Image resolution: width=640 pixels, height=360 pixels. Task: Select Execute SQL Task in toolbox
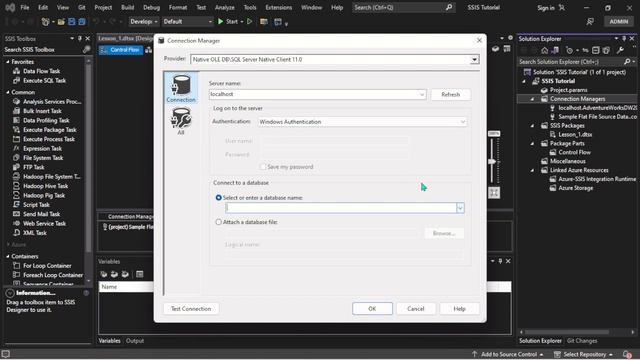pos(44,80)
